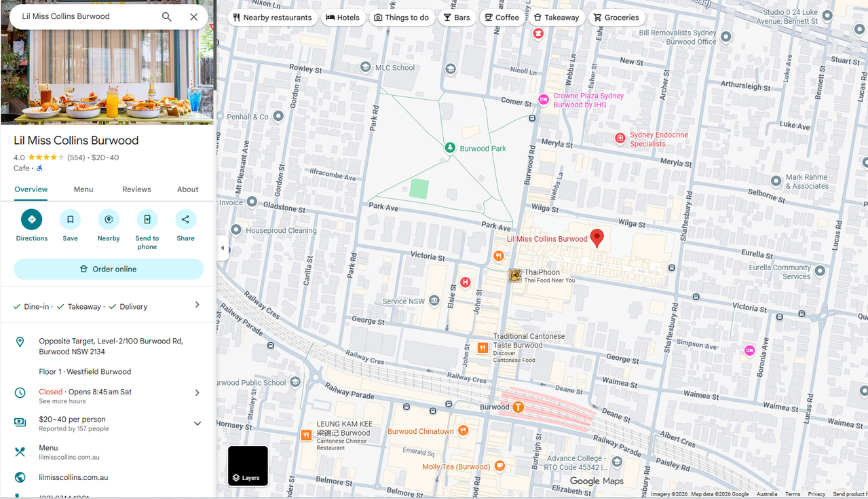Click the Nearby icon button

pyautogui.click(x=109, y=219)
